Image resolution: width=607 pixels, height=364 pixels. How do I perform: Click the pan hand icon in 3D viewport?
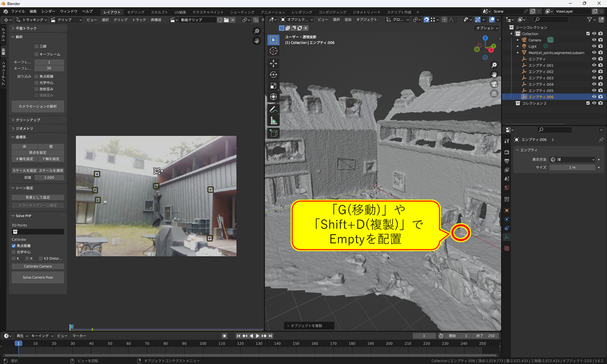pyautogui.click(x=494, y=74)
